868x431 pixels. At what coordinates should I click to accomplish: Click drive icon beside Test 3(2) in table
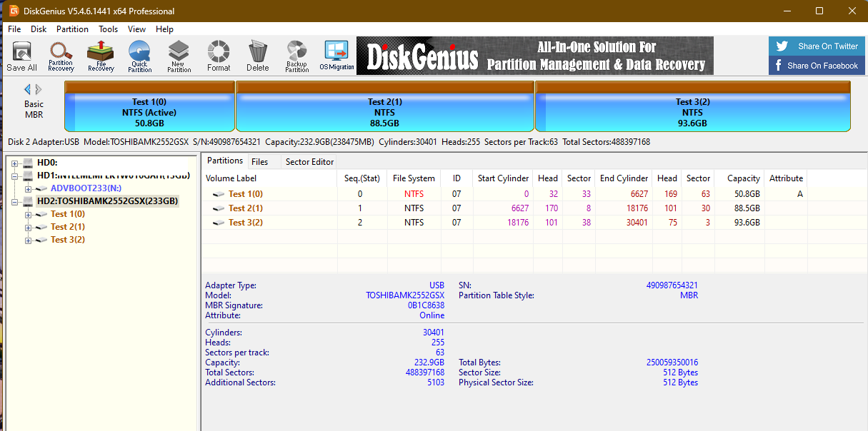[x=219, y=223]
